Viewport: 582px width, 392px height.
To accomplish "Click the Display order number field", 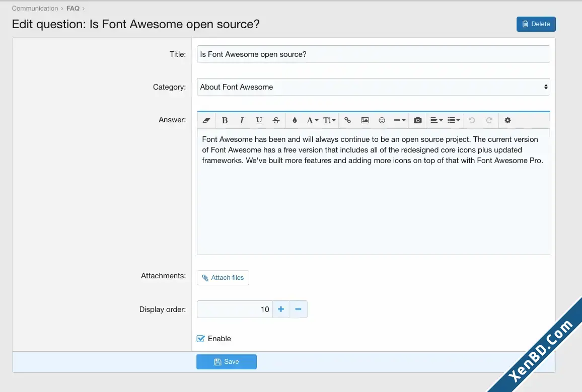I will click(235, 309).
